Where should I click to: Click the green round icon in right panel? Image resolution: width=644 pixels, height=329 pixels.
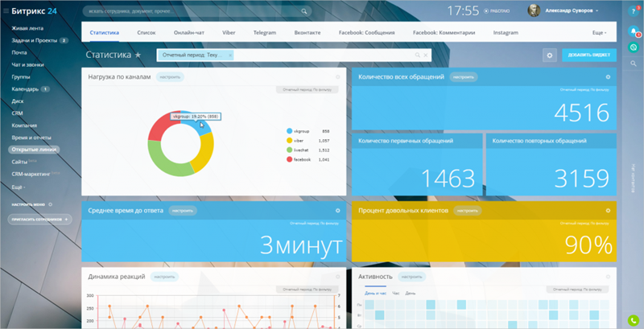coord(634,47)
